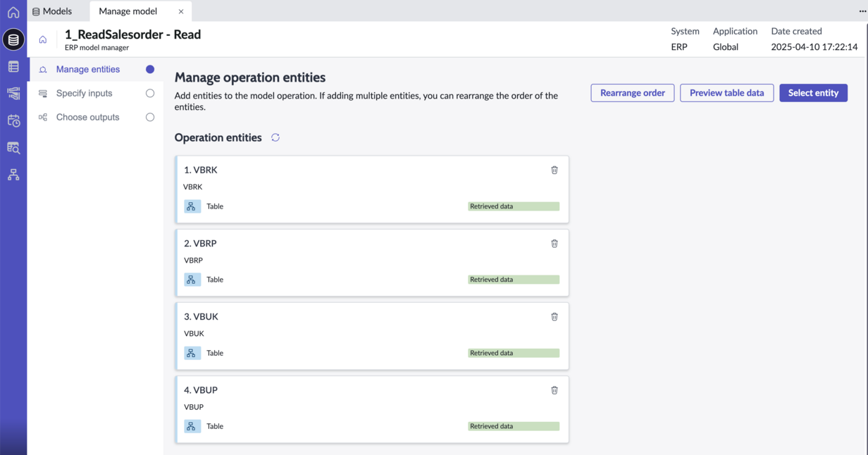Select the '3. VBUK' entity title

click(x=201, y=316)
